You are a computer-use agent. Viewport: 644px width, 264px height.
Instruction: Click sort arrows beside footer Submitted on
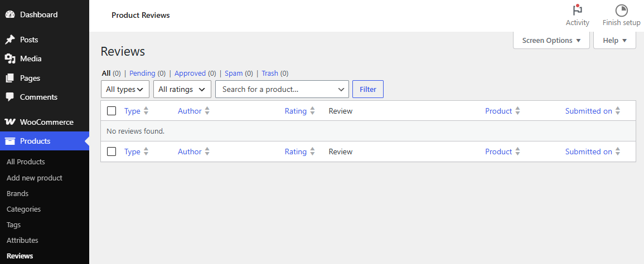(618, 151)
